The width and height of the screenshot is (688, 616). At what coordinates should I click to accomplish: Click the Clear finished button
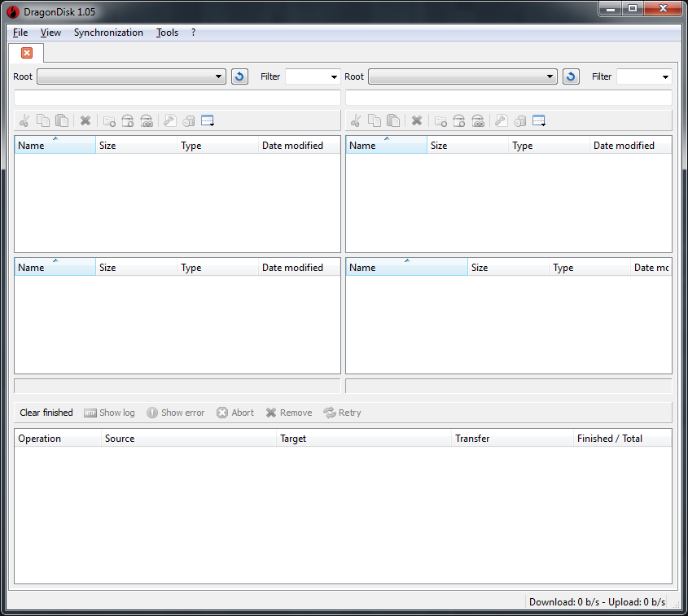coord(46,413)
